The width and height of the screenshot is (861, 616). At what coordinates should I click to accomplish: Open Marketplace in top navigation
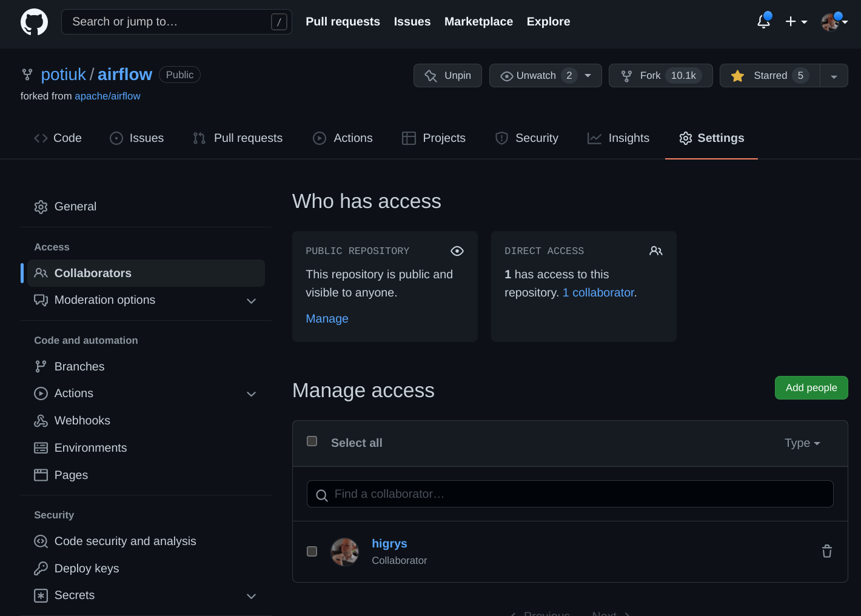pyautogui.click(x=478, y=22)
